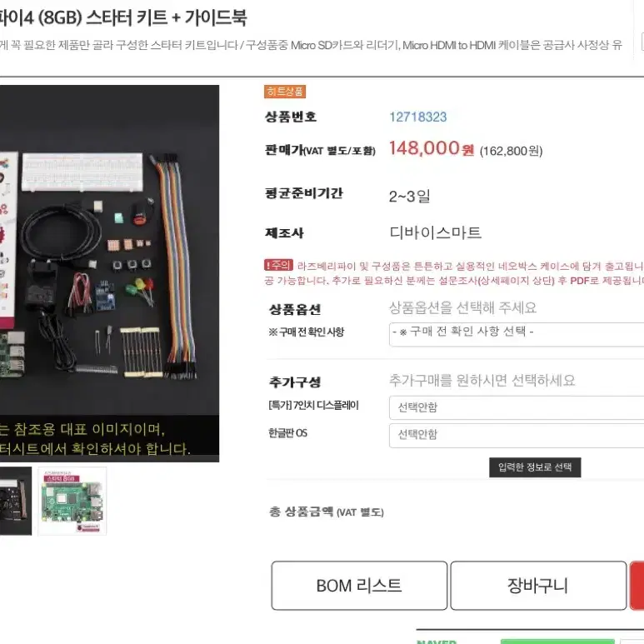
Task: Click the 입력한 정보로 선택 button
Action: 535,467
